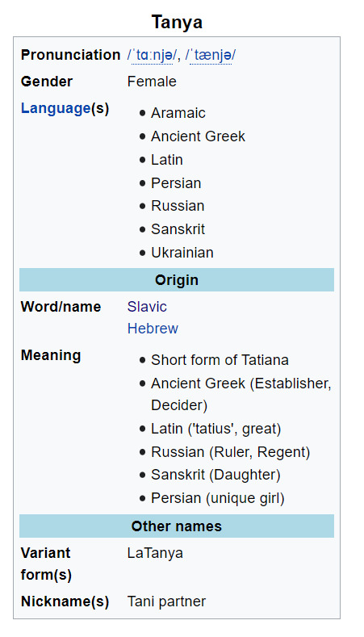Click the Other names section header

tap(177, 526)
